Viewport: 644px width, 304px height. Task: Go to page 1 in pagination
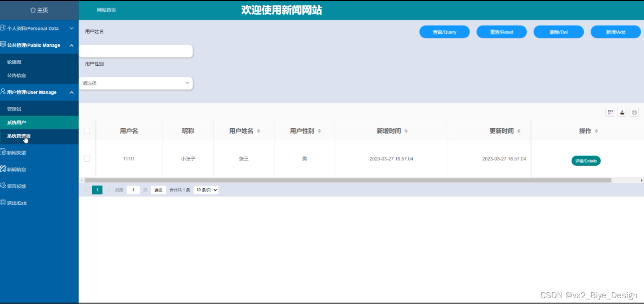coord(97,190)
